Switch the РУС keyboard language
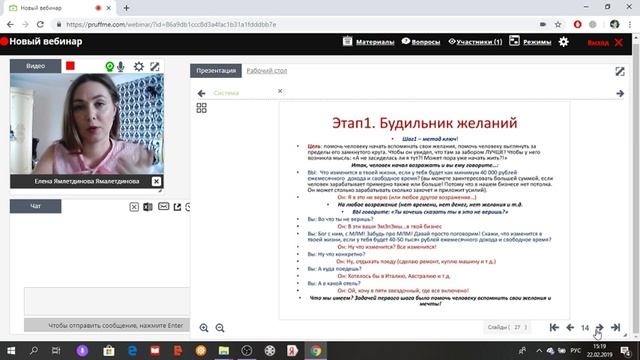 click(x=576, y=351)
